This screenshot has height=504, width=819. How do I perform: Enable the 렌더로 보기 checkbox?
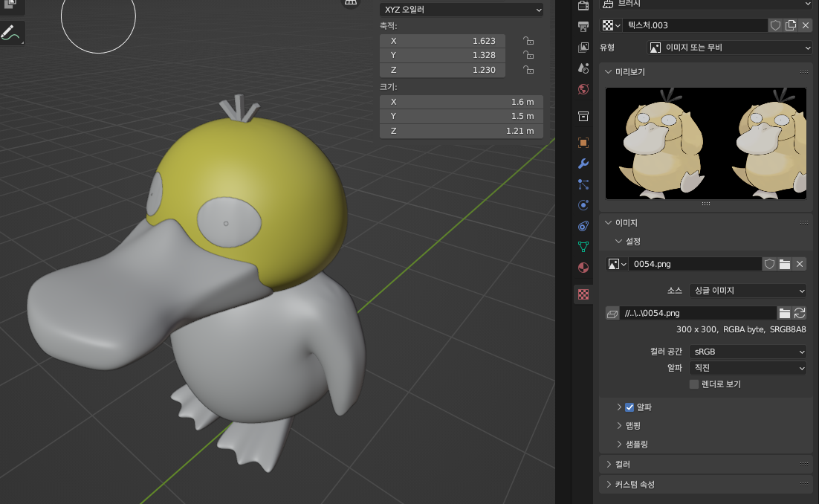[694, 384]
